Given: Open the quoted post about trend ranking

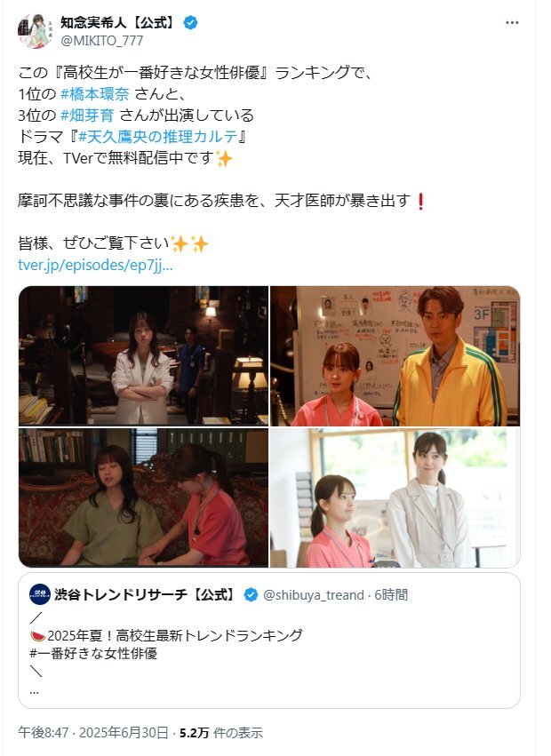Looking at the screenshot, I should pyautogui.click(x=269, y=641).
